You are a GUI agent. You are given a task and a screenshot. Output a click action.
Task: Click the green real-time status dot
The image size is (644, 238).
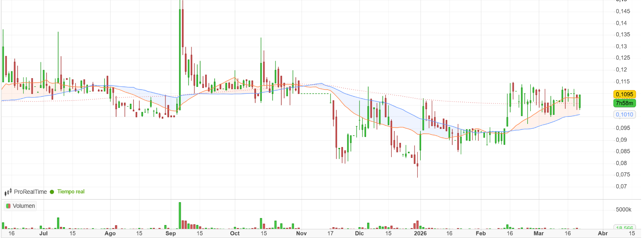[x=52, y=192]
